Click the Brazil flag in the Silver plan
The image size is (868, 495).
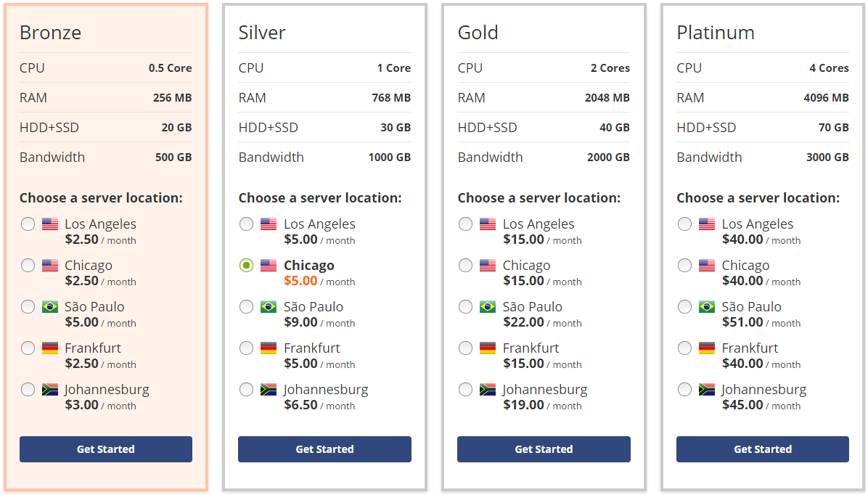tap(269, 307)
